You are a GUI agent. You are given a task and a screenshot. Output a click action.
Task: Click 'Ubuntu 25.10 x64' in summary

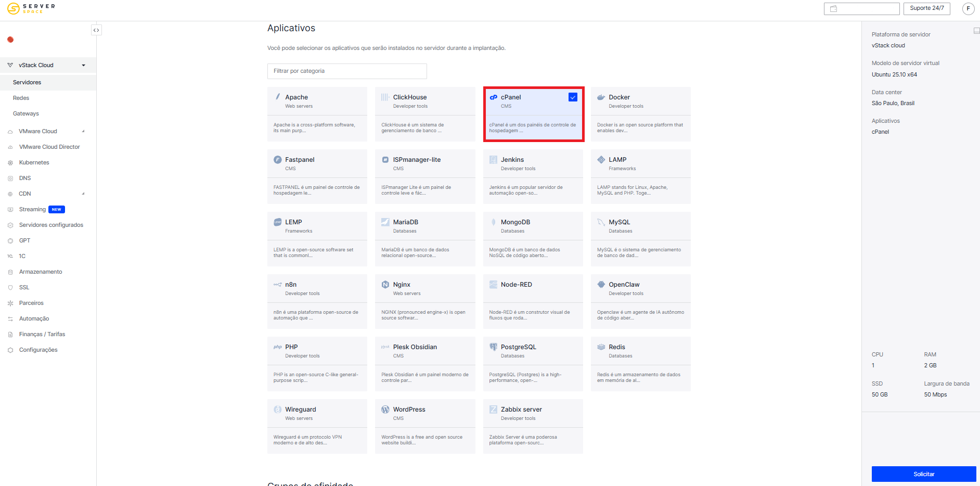(894, 74)
